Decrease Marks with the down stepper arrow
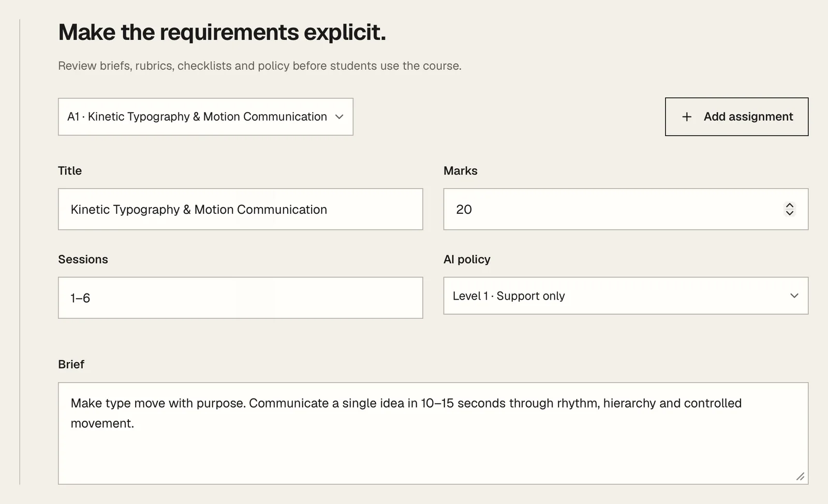The image size is (828, 504). (x=790, y=213)
